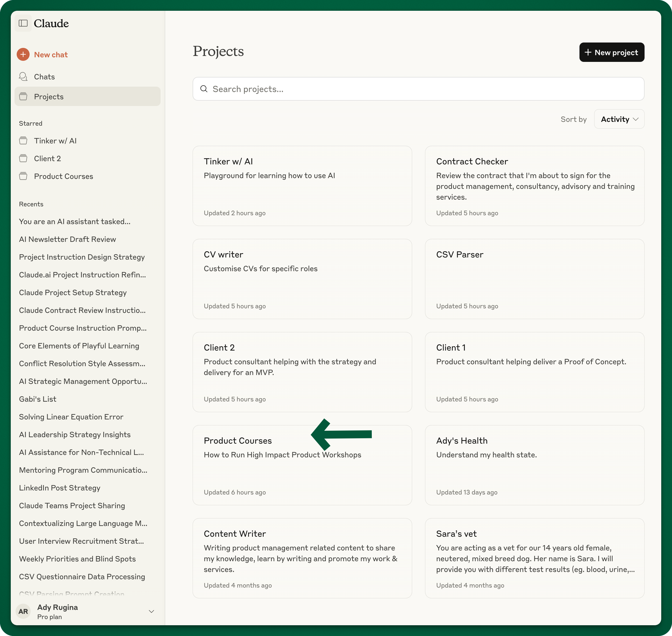
Task: Open the Contract Checker project card
Action: pyautogui.click(x=534, y=186)
